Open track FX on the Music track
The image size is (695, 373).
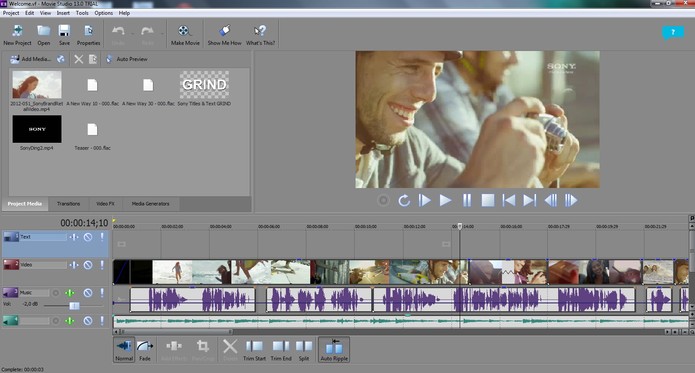point(70,293)
